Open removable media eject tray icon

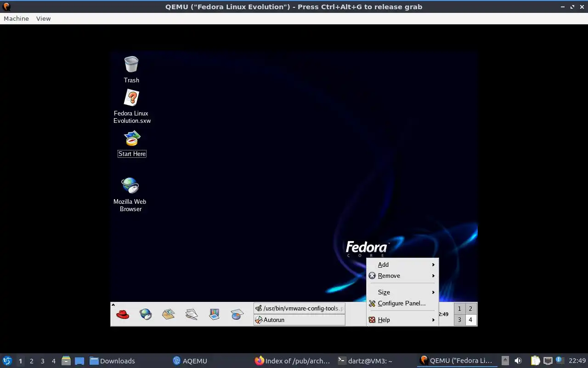[x=505, y=361]
